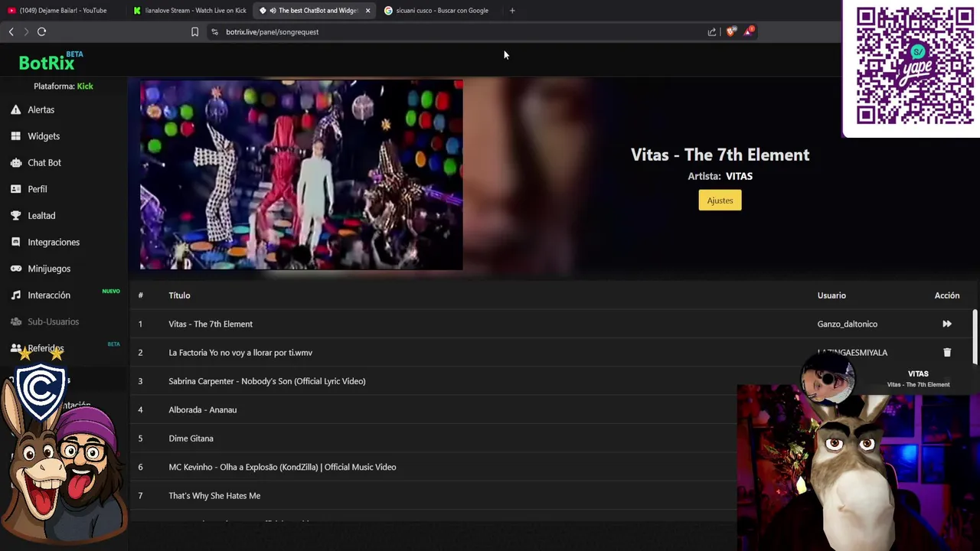Reload the botrix.live page
Image resolution: width=980 pixels, height=551 pixels.
tap(41, 31)
